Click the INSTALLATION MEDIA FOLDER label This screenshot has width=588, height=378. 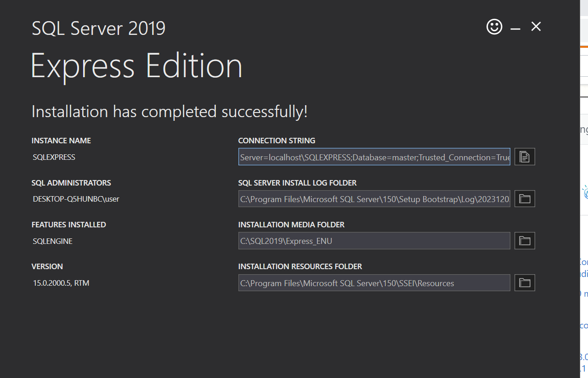(291, 225)
